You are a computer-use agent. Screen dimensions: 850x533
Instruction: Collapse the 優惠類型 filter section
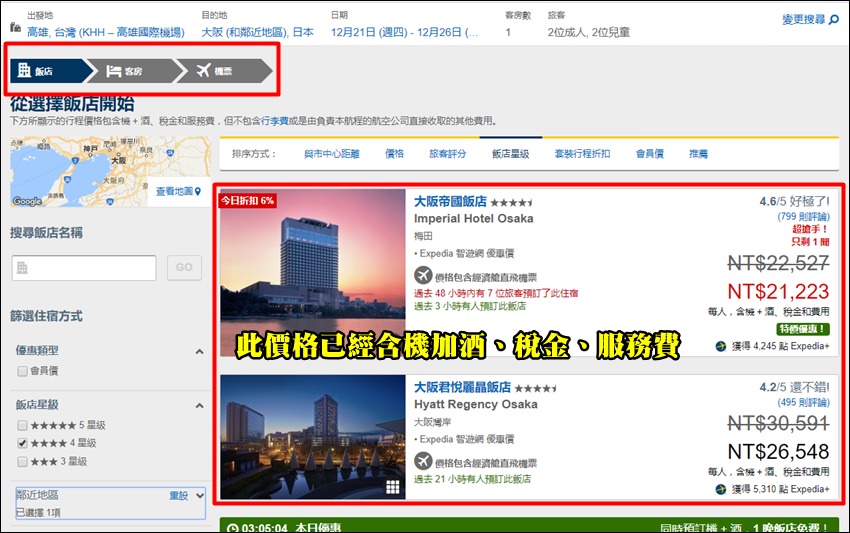tap(199, 351)
